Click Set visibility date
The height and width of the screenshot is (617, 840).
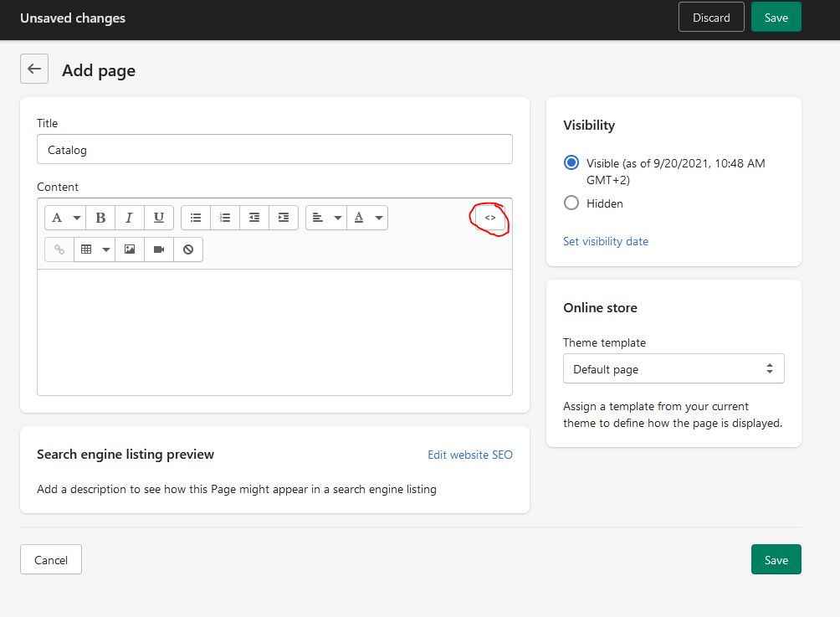(605, 241)
